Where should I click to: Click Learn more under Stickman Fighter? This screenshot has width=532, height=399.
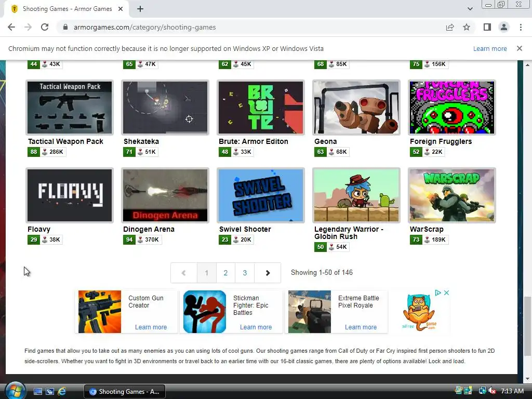(x=256, y=327)
